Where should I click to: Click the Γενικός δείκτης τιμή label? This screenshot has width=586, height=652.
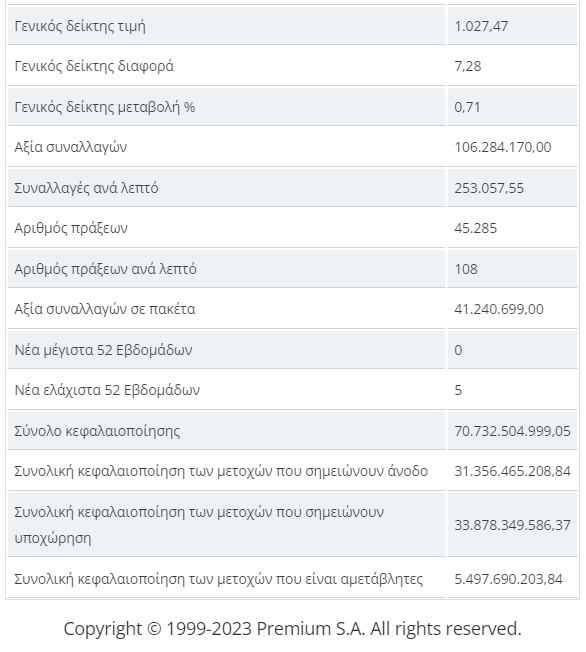click(x=80, y=26)
